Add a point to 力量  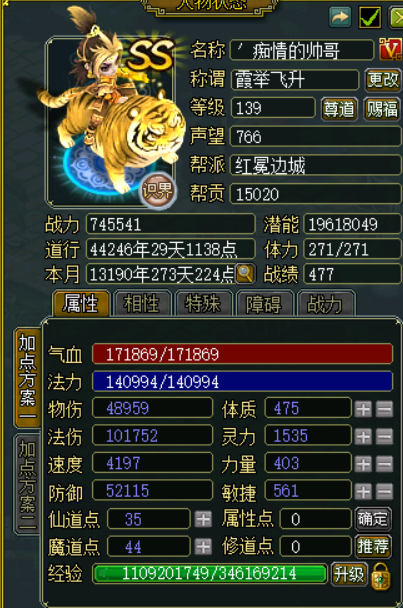(363, 464)
